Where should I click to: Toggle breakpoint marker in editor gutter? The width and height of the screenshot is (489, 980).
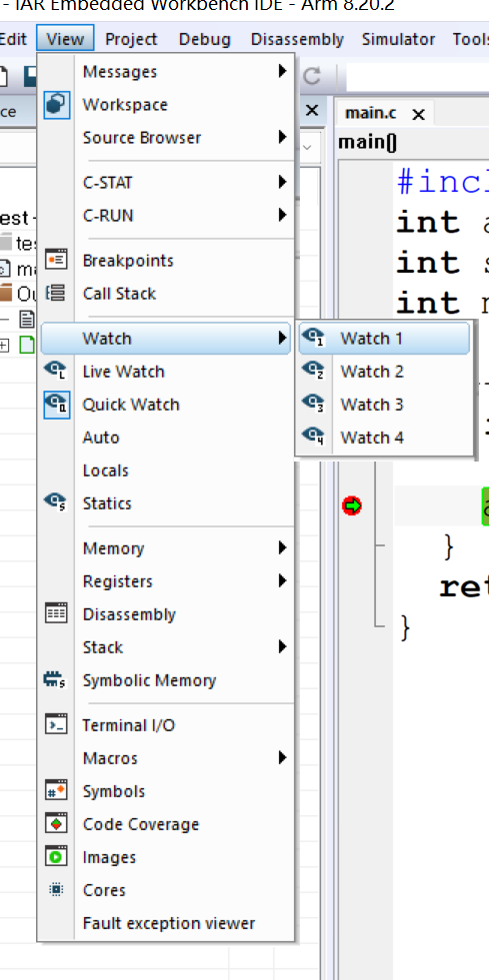point(352,505)
